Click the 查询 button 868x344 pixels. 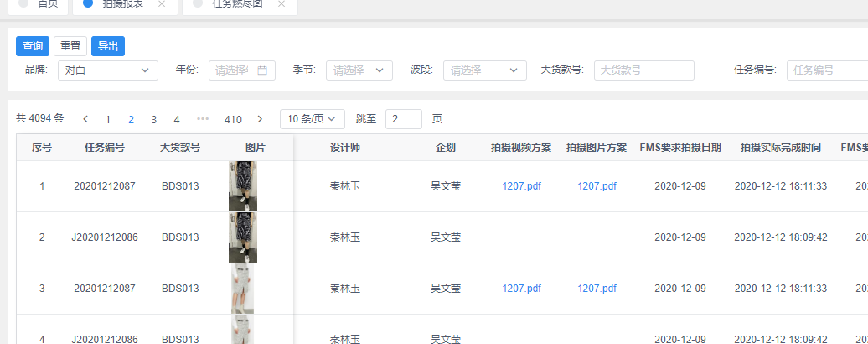pos(33,46)
